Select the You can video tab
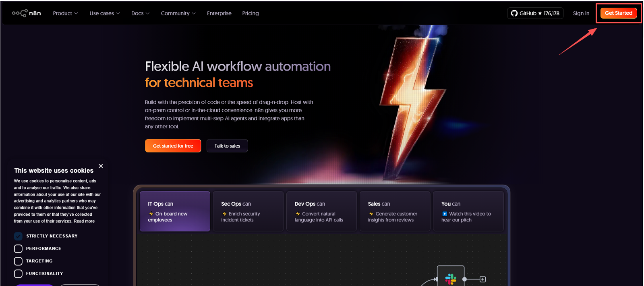This screenshot has height=286, width=644. tap(468, 211)
